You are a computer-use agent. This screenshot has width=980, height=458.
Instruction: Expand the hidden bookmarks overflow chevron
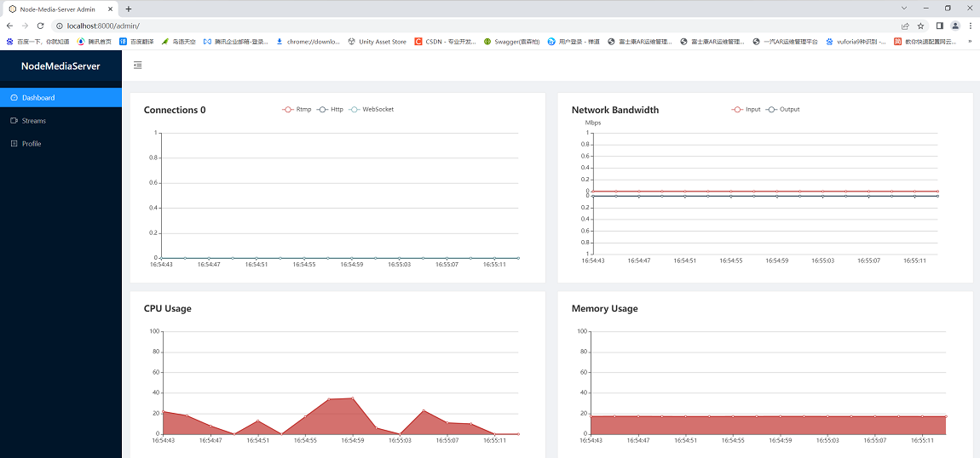pos(970,41)
